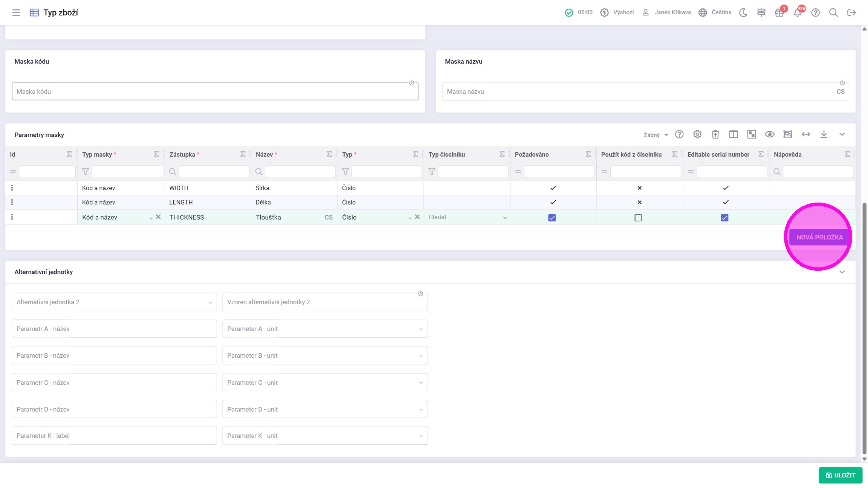868x488 pixels.
Task: Uncheck Požadováno checkbox in THICKNESS row
Action: tap(552, 218)
